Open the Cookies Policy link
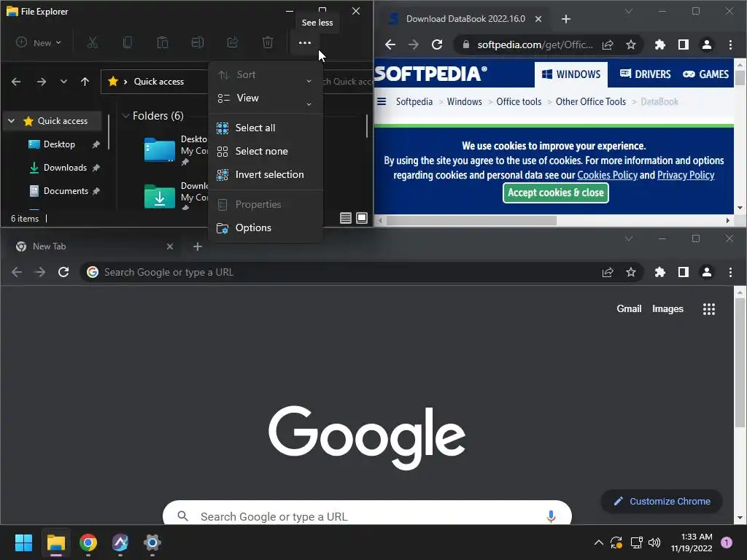Image resolution: width=747 pixels, height=560 pixels. click(x=608, y=175)
